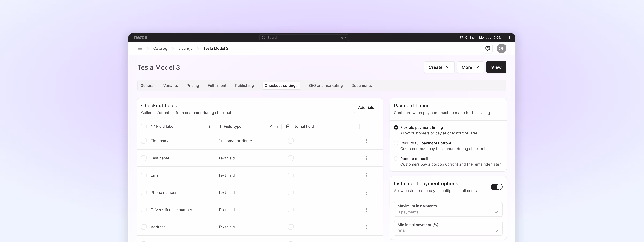Click Tesla Model 3 breadcrumb
This screenshot has width=644, height=242.
(x=216, y=48)
